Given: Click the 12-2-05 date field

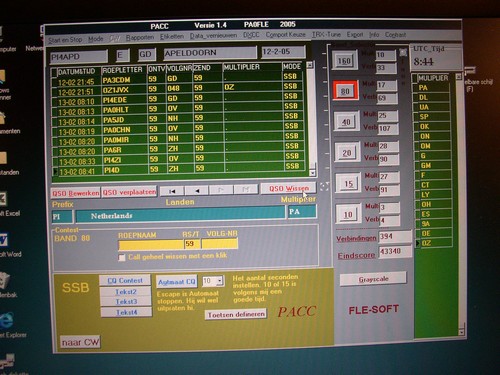Looking at the screenshot, I should point(283,52).
